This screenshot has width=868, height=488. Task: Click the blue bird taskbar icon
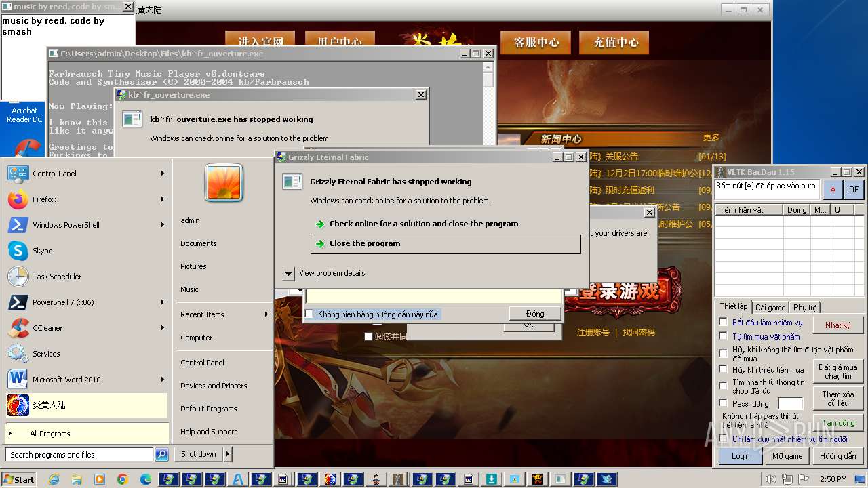click(606, 479)
